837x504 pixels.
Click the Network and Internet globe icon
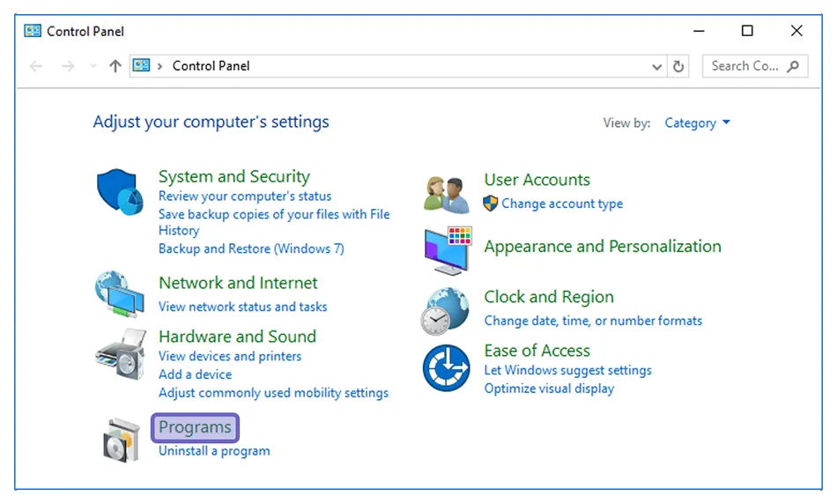tap(120, 294)
